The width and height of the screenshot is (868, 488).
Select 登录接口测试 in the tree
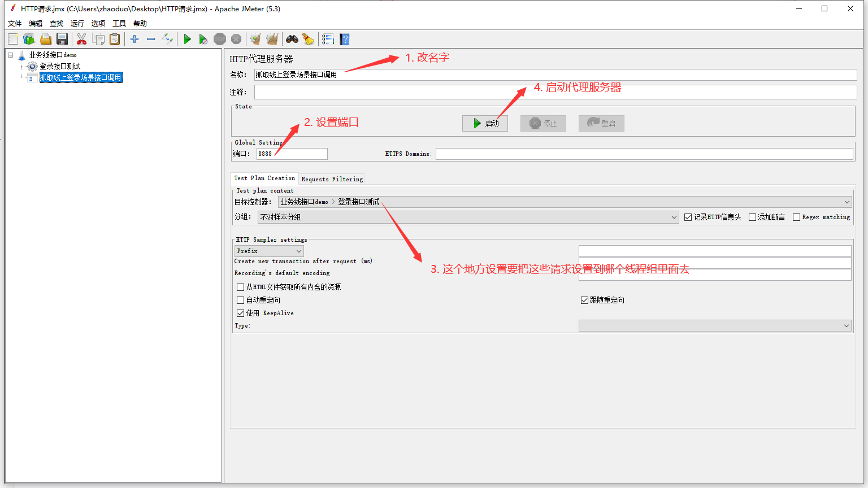click(x=60, y=66)
